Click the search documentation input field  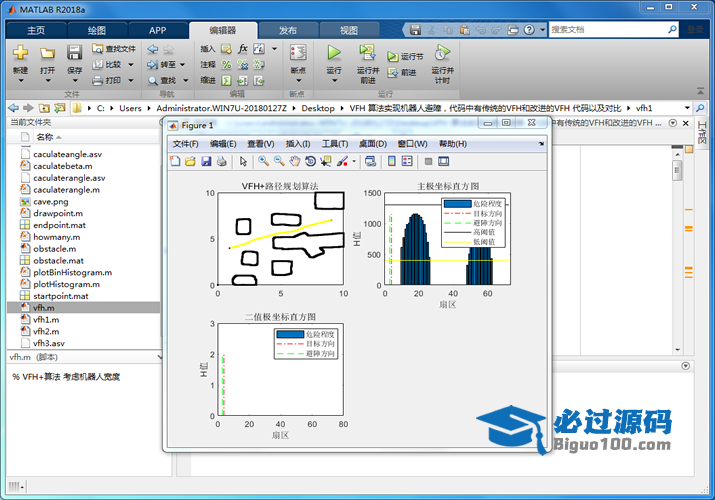[x=608, y=30]
